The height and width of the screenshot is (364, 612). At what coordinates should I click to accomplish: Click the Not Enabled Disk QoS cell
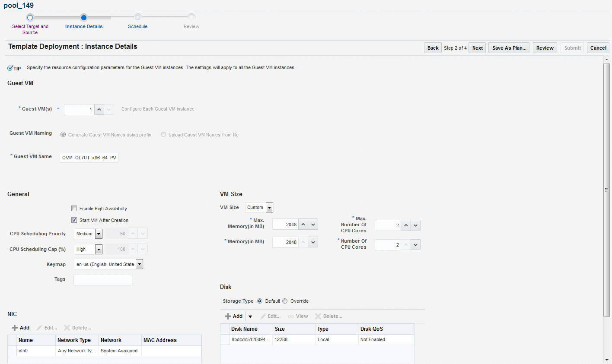(386, 339)
